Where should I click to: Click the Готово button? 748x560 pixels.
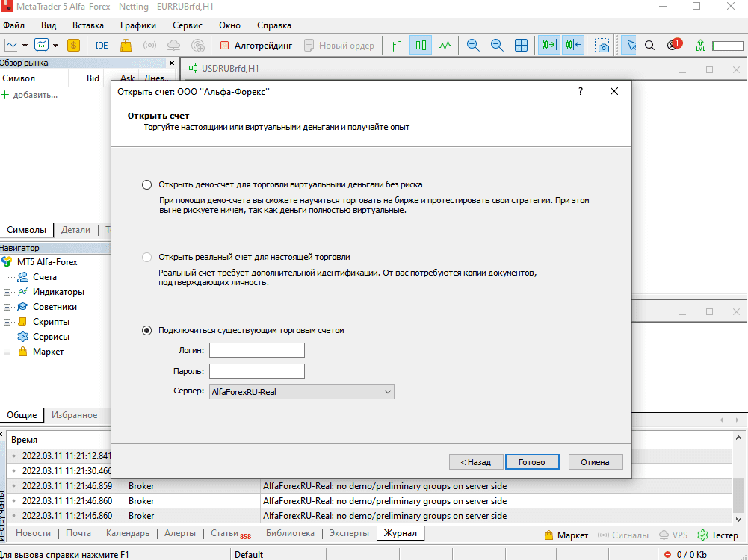click(x=532, y=462)
